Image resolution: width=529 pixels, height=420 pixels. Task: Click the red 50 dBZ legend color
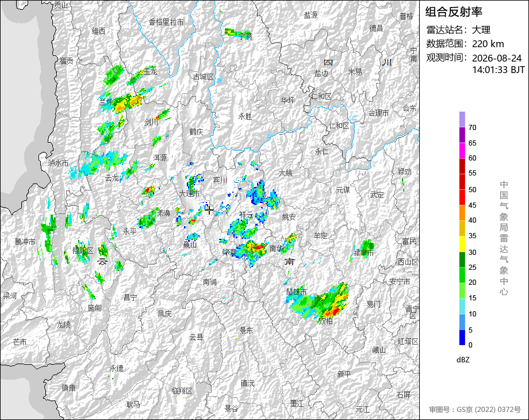click(x=462, y=182)
